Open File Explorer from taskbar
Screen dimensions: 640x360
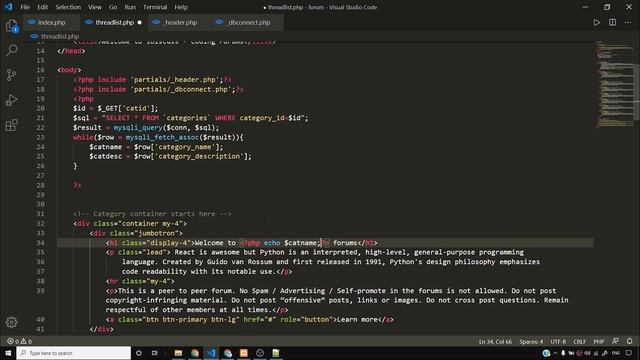(178, 353)
